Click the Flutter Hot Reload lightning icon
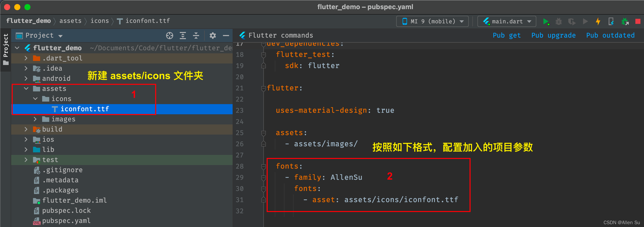 click(598, 21)
